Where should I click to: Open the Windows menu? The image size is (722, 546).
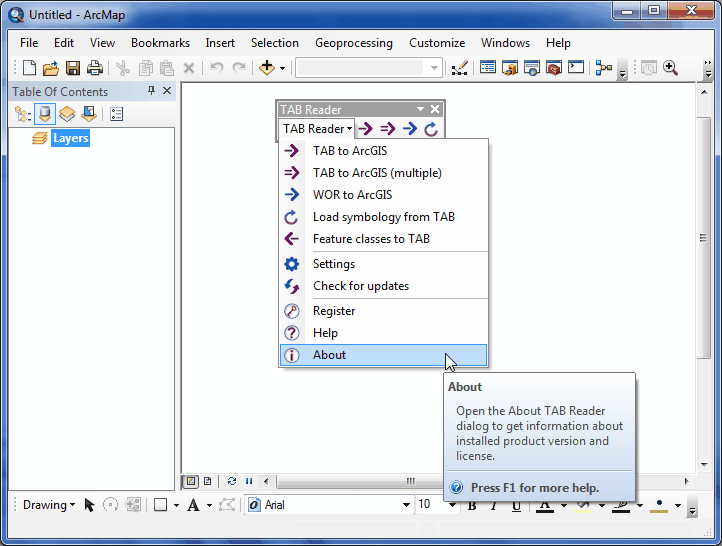[x=505, y=43]
